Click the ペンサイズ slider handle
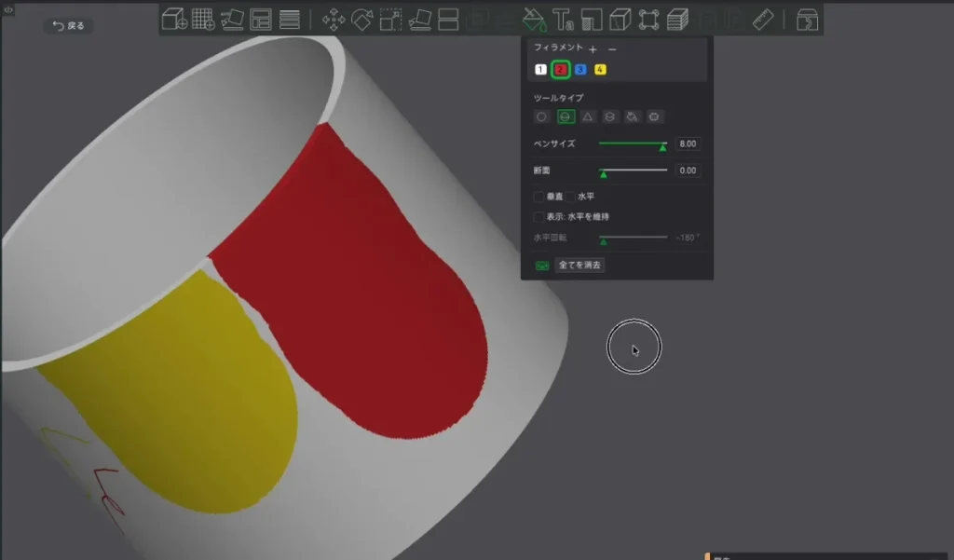Viewport: 954px width, 560px height. click(662, 146)
